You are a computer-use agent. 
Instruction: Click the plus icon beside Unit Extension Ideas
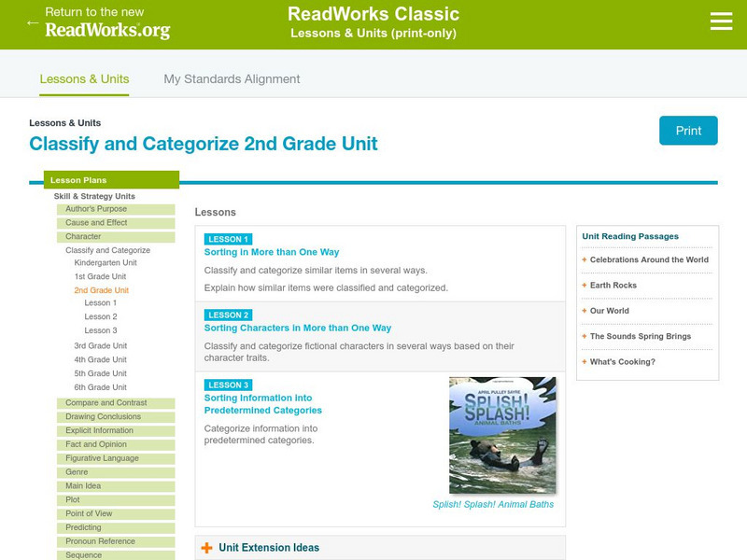[x=206, y=548]
